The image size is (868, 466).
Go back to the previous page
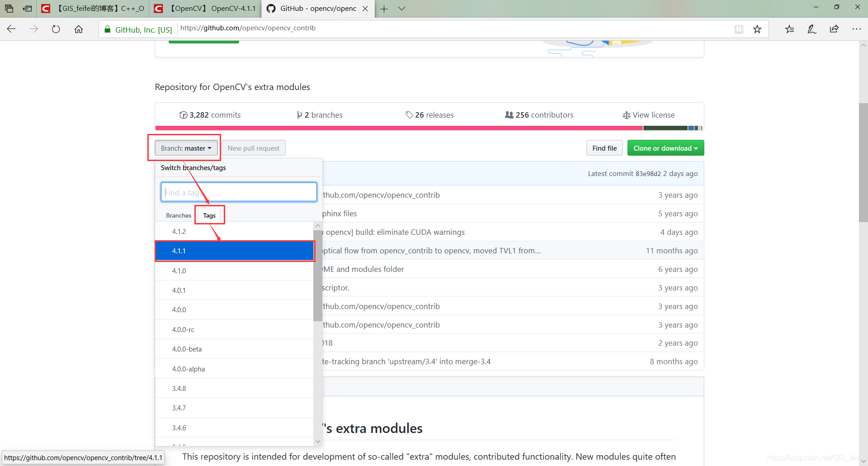pos(11,29)
